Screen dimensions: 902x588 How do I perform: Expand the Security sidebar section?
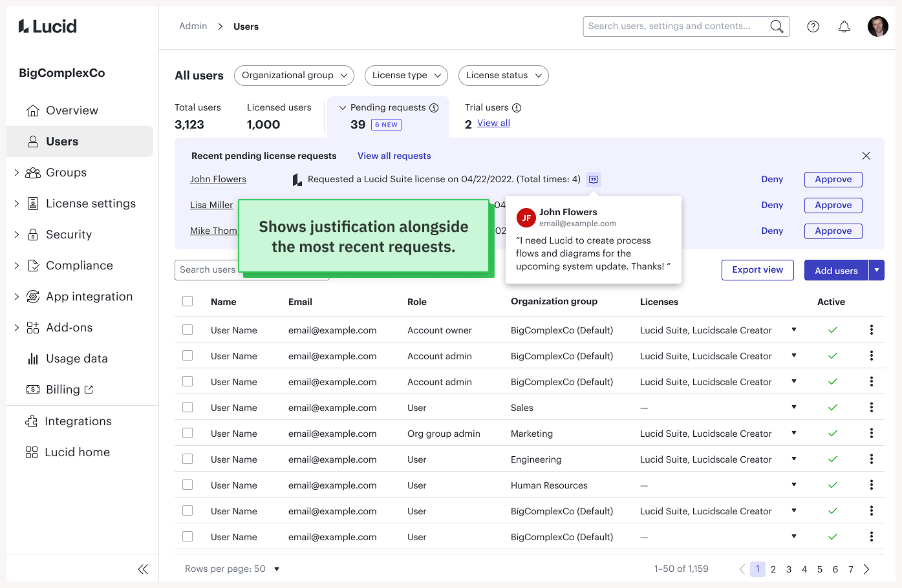(x=17, y=235)
